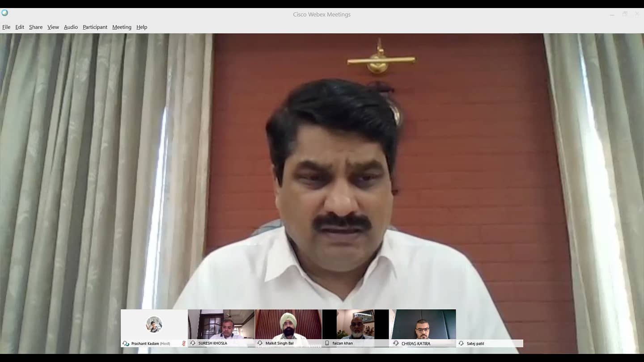Viewport: 644px width, 362px height.
Task: Minimize the Webex Meetings window
Action: [x=612, y=14]
